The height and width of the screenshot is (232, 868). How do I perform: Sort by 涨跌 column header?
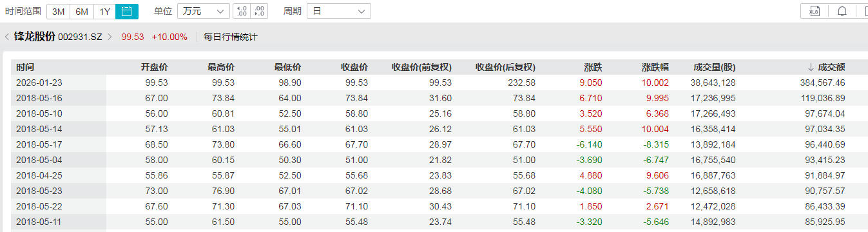click(593, 67)
